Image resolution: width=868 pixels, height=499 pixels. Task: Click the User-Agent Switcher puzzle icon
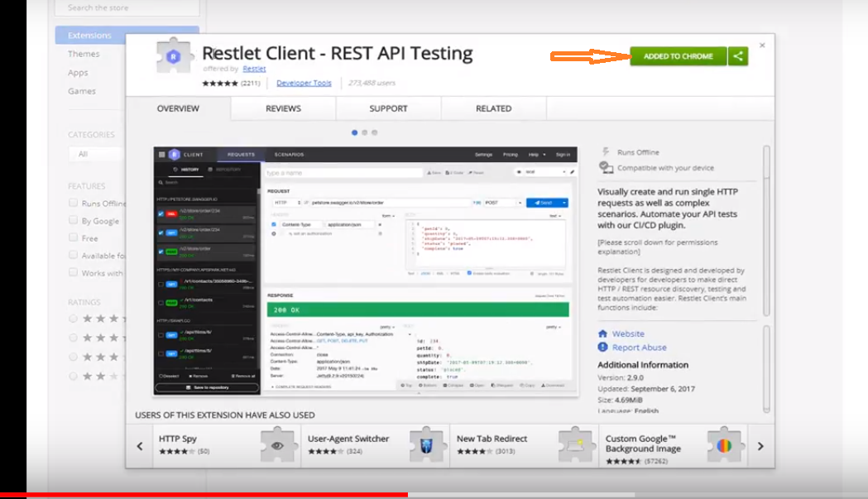coord(426,445)
